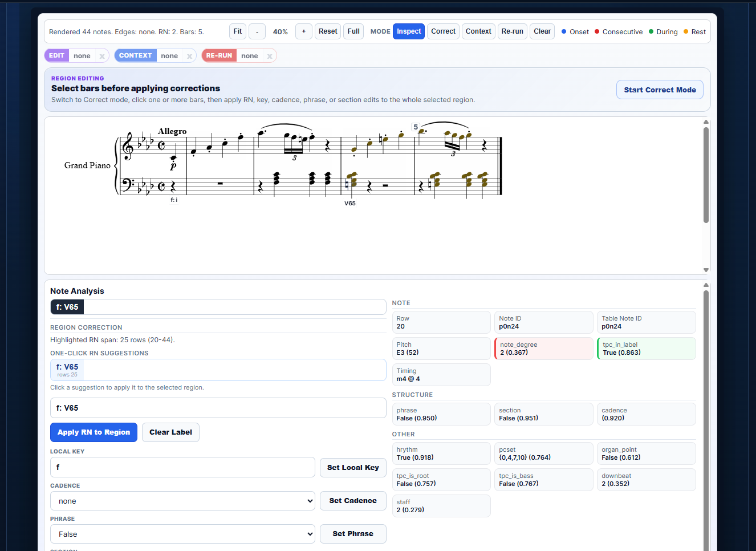Switch to Context mode

tap(478, 31)
